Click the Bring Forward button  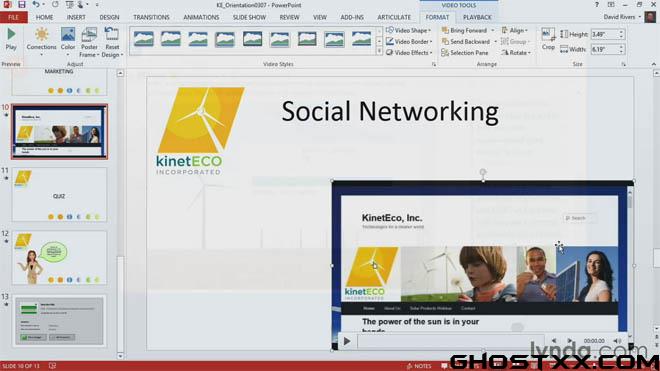pyautogui.click(x=464, y=30)
